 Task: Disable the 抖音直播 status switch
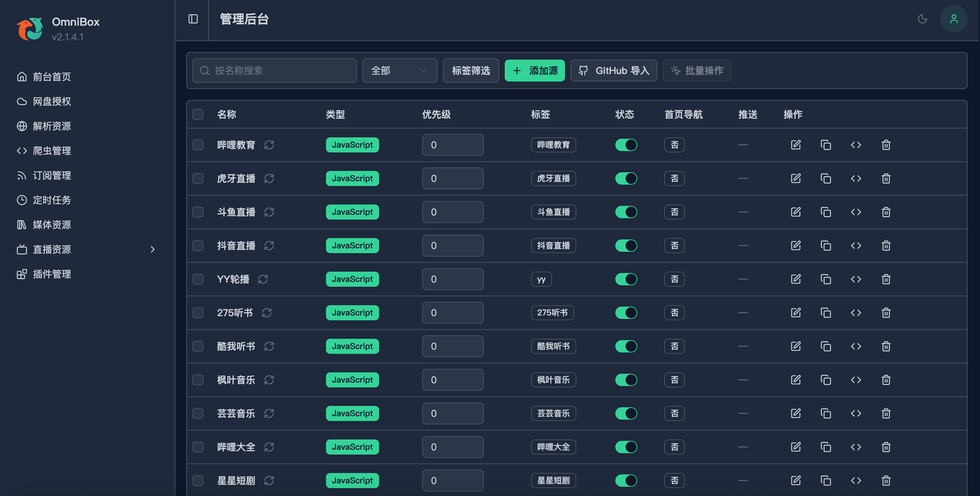pyautogui.click(x=626, y=246)
